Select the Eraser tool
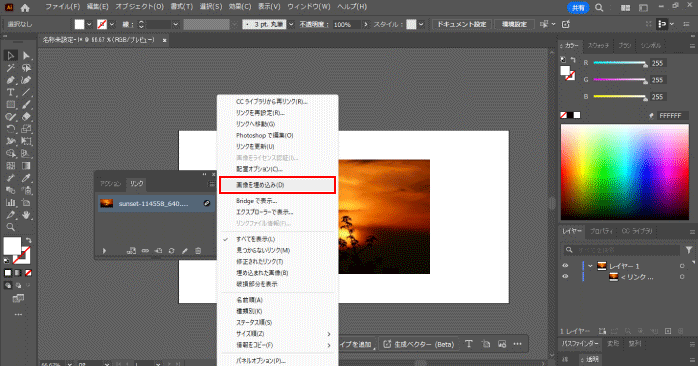Viewport: 698px width, 366px height. pos(26,117)
